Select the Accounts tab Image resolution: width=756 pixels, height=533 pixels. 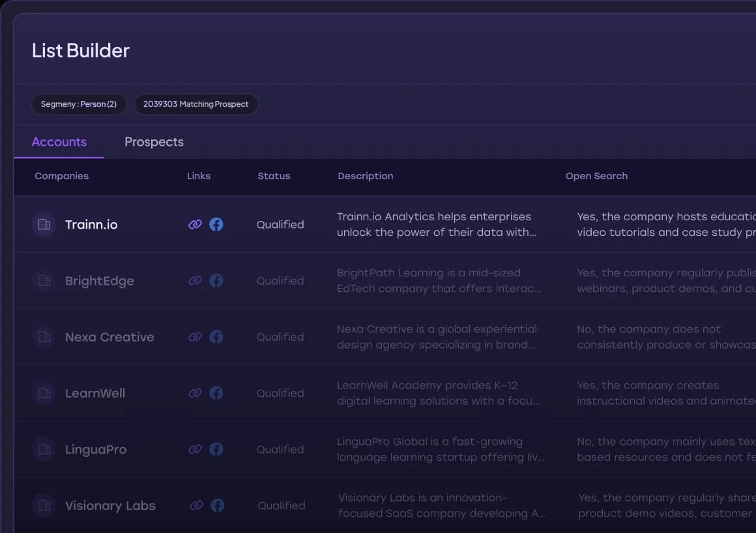59,142
